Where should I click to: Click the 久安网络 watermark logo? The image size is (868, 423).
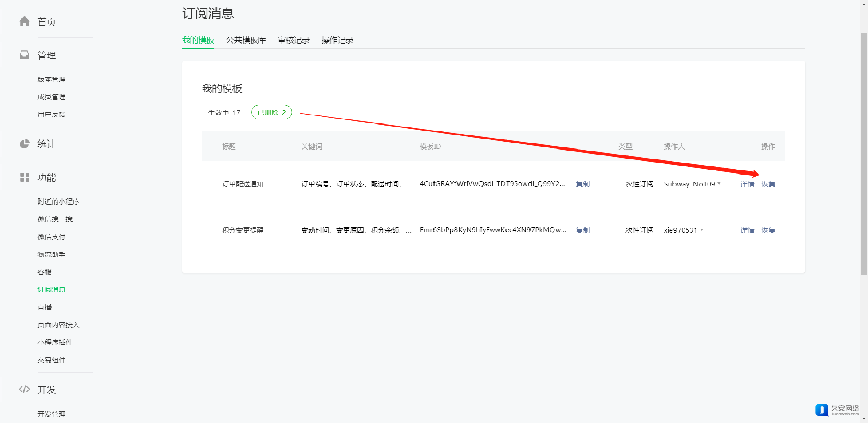[x=837, y=410]
